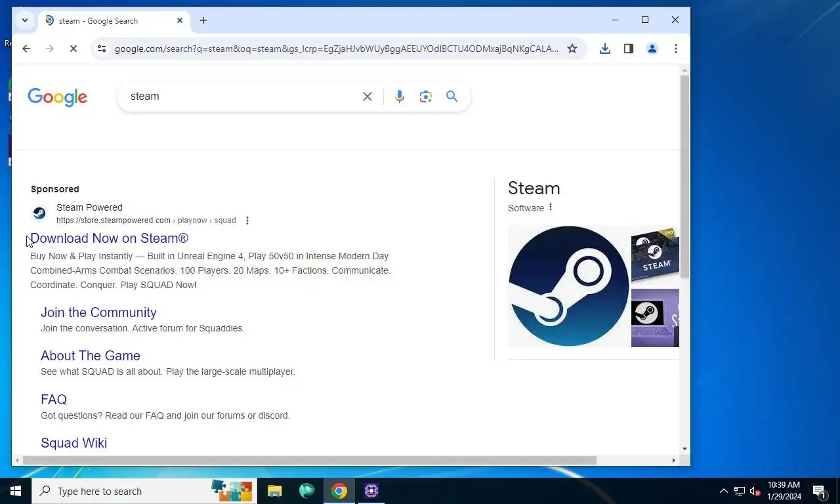The height and width of the screenshot is (504, 840).
Task: Click the vertical scrollbar down arrow
Action: point(685,449)
